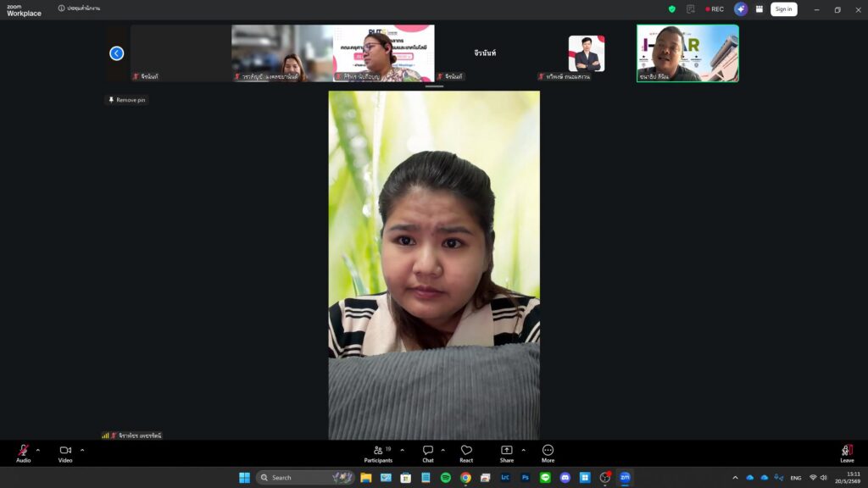
Task: Open the More options menu
Action: [548, 453]
